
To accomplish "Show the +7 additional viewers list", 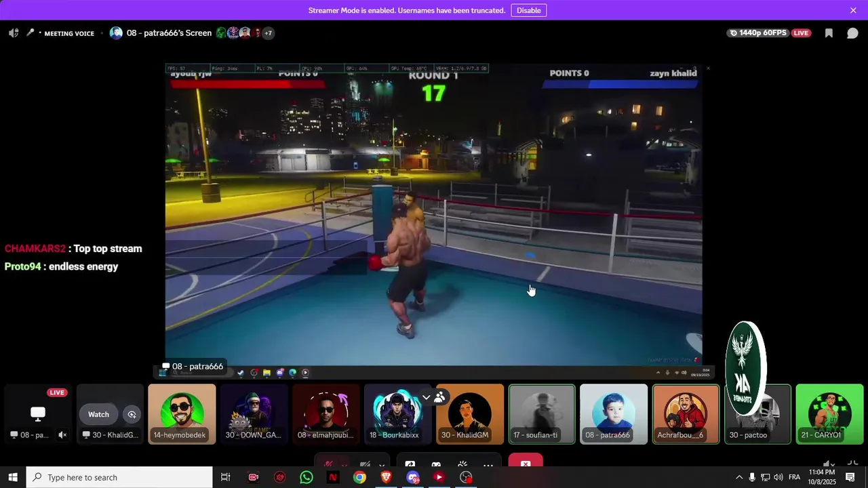I will click(x=269, y=33).
